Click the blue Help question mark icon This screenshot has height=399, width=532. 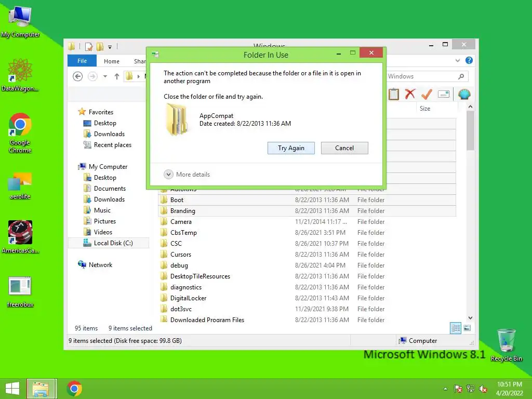click(x=469, y=60)
